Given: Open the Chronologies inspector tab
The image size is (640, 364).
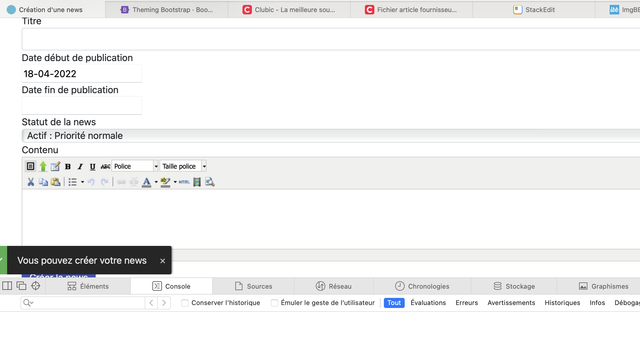Looking at the screenshot, I should tap(422, 286).
